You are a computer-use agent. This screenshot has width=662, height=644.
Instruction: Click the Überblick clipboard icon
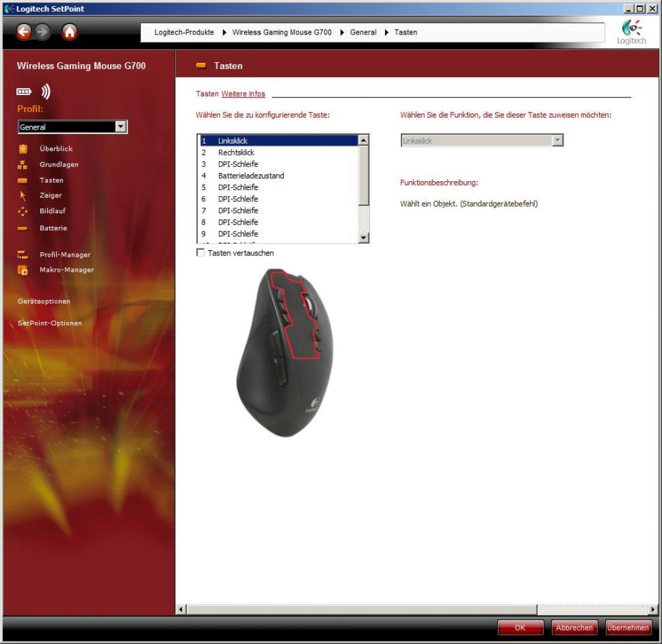click(x=23, y=148)
